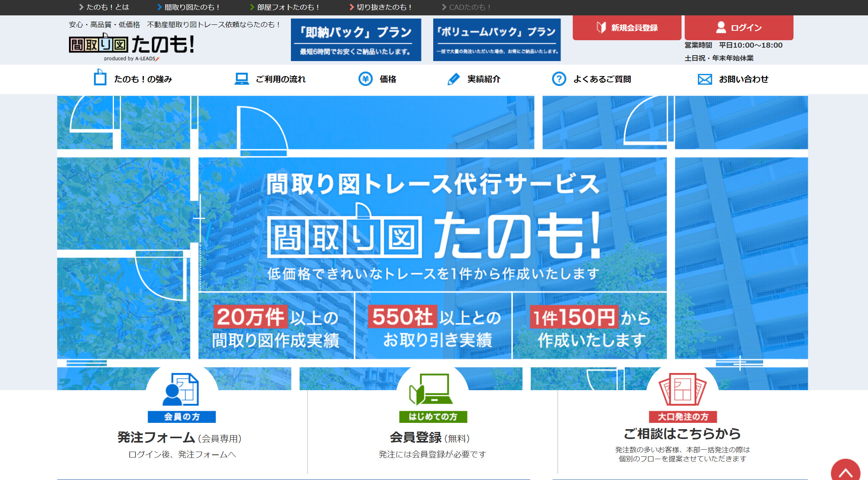
Task: Click the door icon beside たのも！の強み
Action: point(100,78)
